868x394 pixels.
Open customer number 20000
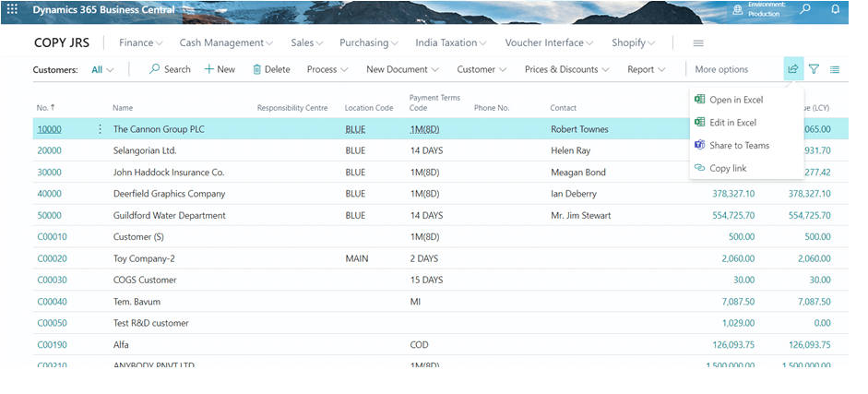click(49, 150)
